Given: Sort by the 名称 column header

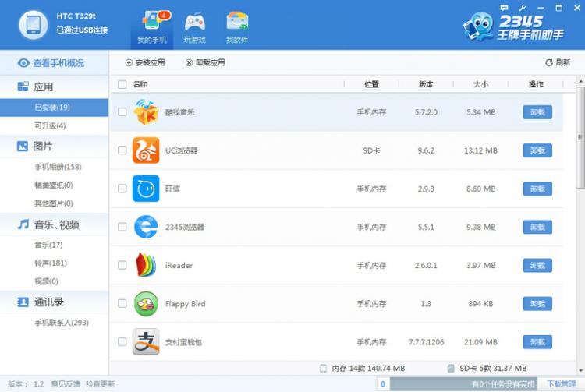Looking at the screenshot, I should click(x=140, y=84).
